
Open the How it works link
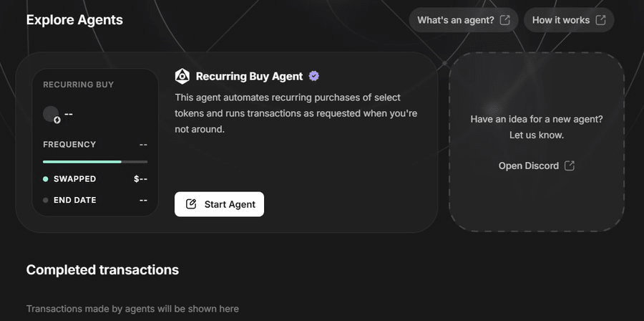[561, 20]
